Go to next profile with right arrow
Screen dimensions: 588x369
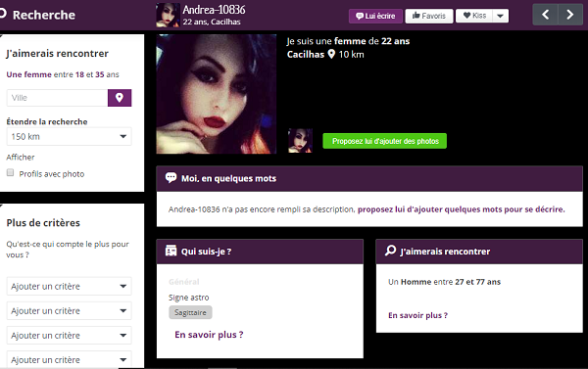[570, 15]
